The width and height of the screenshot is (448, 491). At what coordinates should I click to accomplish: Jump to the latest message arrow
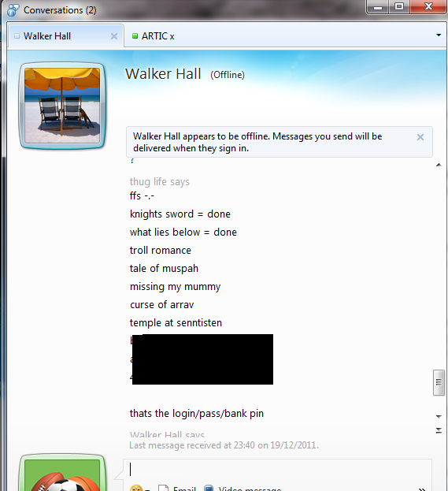coord(439,430)
